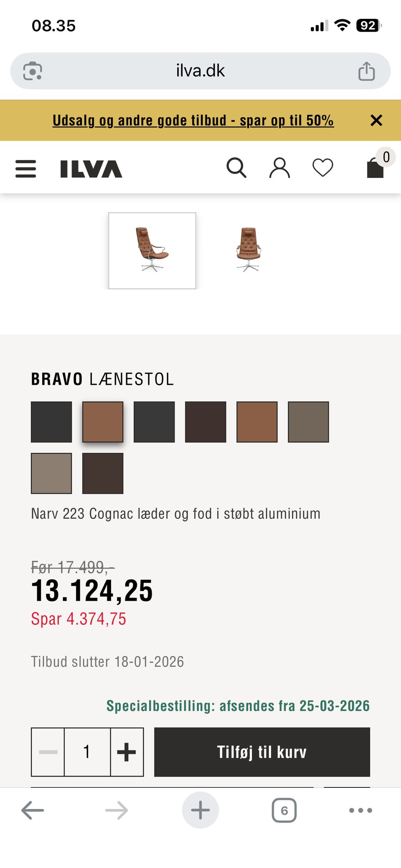
Task: Open the user account icon
Action: (x=279, y=168)
